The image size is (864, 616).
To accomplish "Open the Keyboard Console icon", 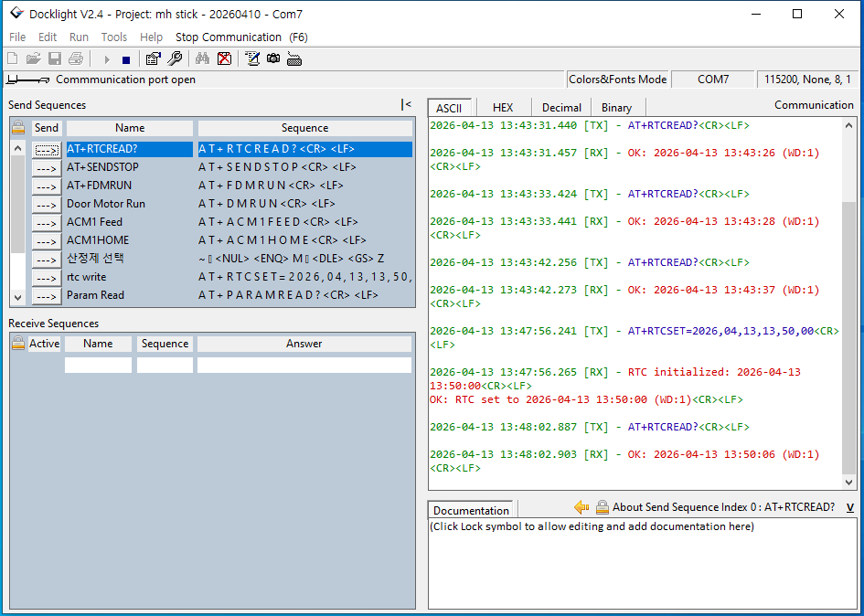I will (x=294, y=59).
